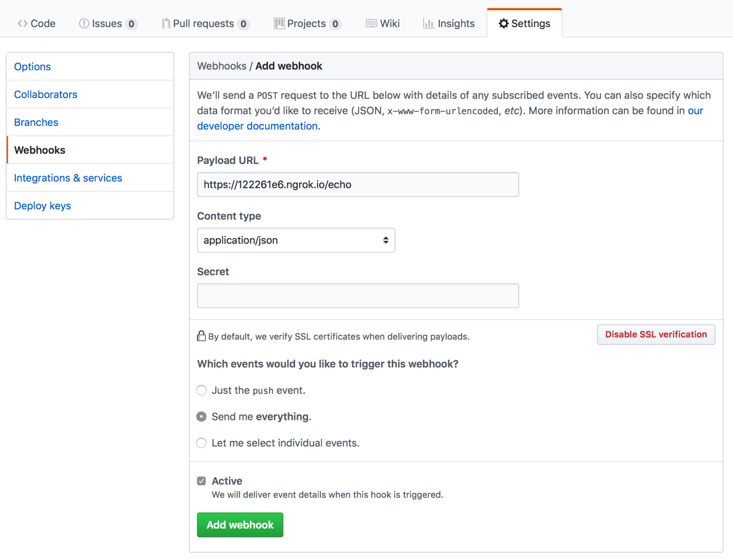Click Disable SSL verification
Screen dimensions: 733x560
pyautogui.click(x=655, y=335)
